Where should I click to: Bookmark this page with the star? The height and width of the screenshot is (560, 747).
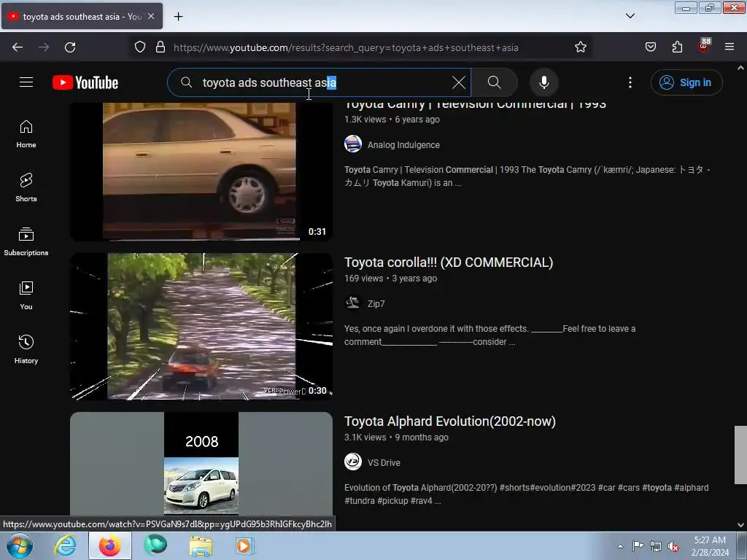580,47
